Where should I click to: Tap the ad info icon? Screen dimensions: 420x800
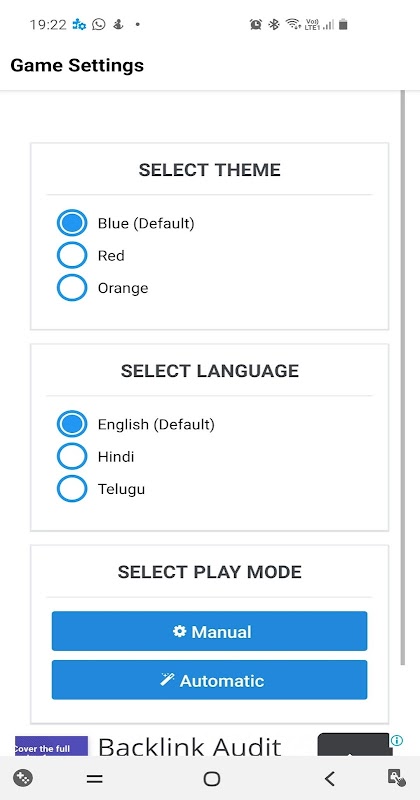(x=397, y=740)
